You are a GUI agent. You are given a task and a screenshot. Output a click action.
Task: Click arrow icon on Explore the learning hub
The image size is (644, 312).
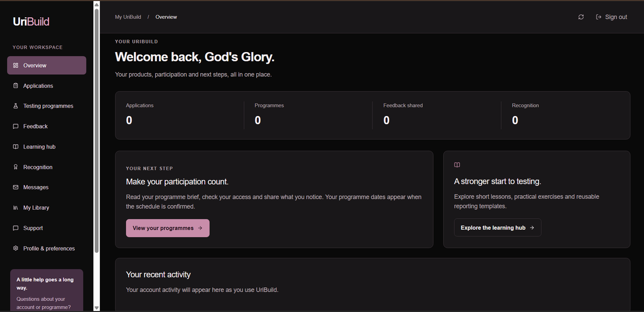[532, 228]
